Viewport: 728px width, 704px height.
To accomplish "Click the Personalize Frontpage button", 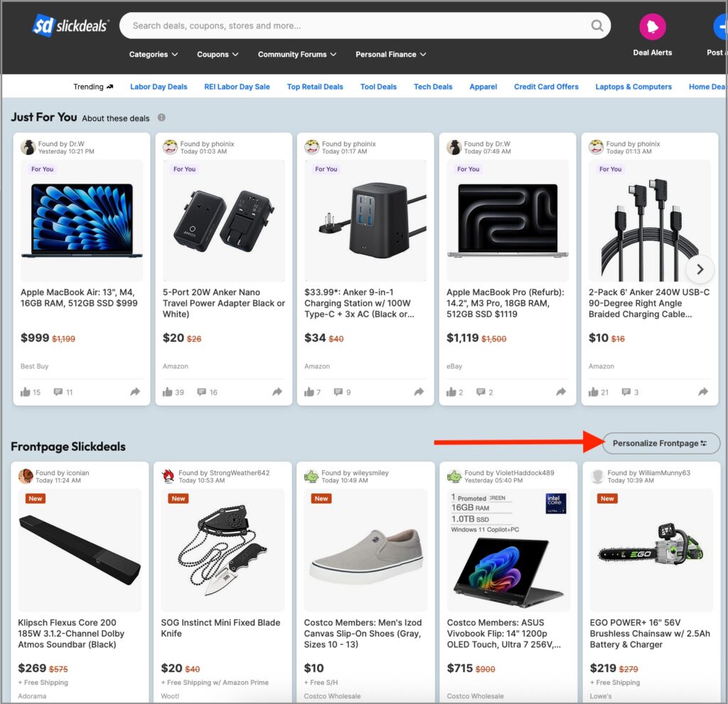I will [x=660, y=443].
